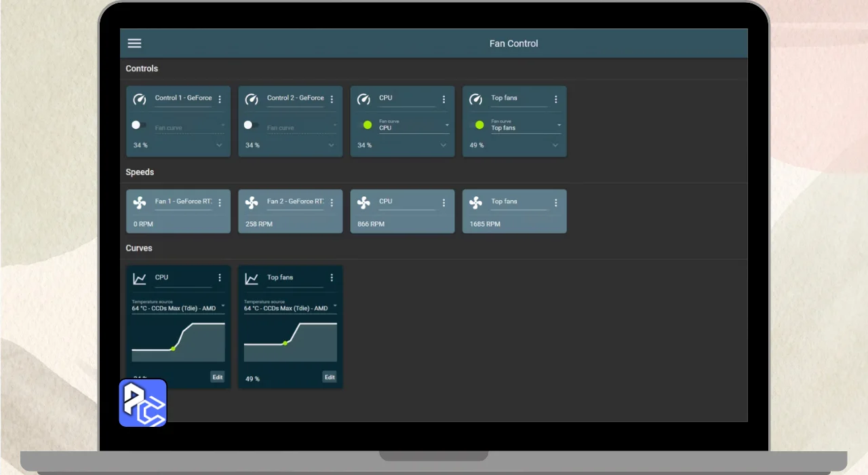Click the speedometer icon on Control 1 card
Image resolution: width=868 pixels, height=475 pixels.
[x=140, y=99]
